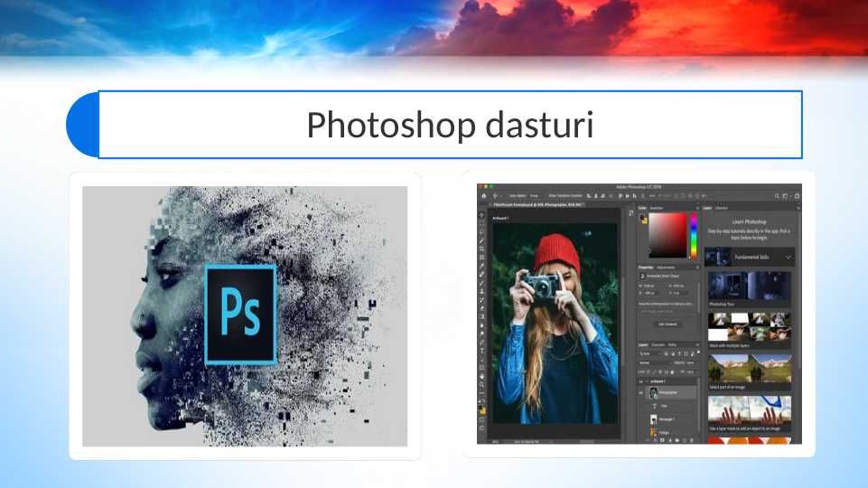Image resolution: width=868 pixels, height=488 pixels.
Task: Select the Eyedropper tool
Action: click(481, 266)
